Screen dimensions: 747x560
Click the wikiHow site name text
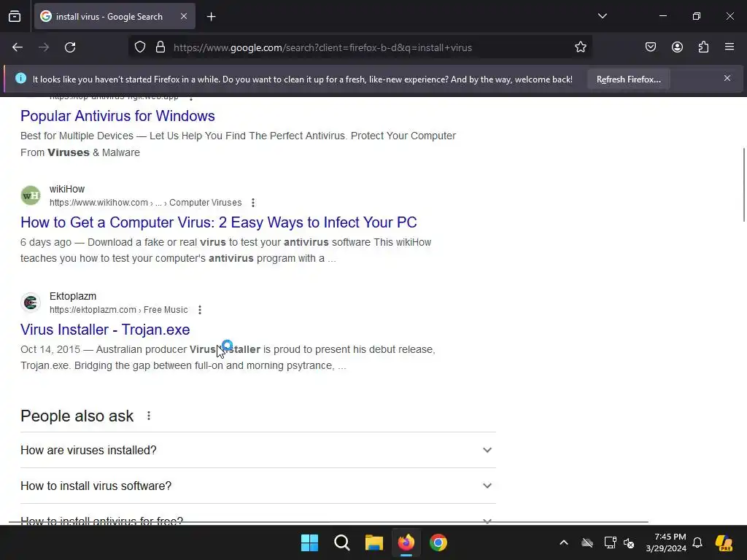click(x=67, y=189)
